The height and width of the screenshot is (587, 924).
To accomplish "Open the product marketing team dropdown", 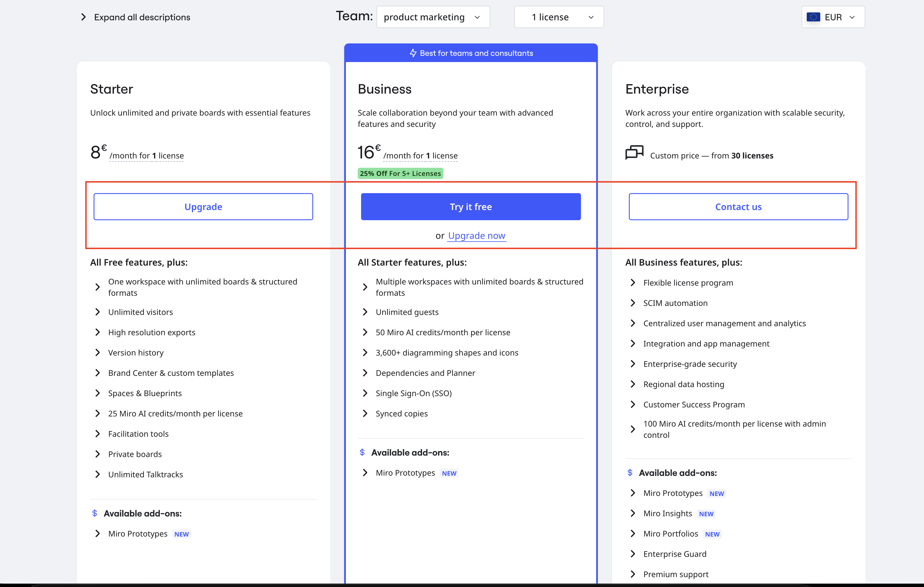I will 433,17.
